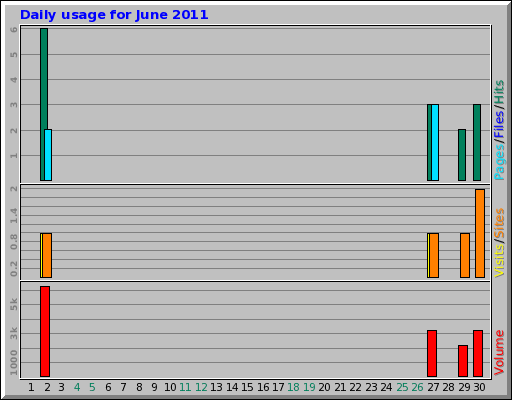Click green weekend day '25' on date axis
Screen dimensions: 512x400
402,387
